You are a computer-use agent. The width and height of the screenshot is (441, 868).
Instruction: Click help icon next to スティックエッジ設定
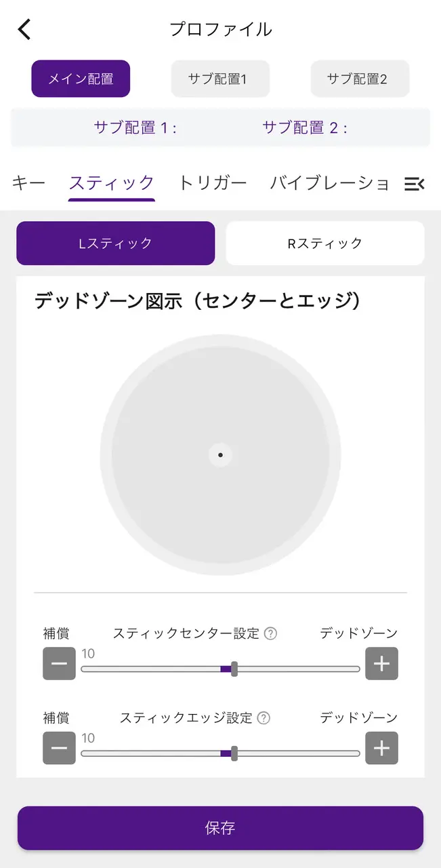point(264,718)
